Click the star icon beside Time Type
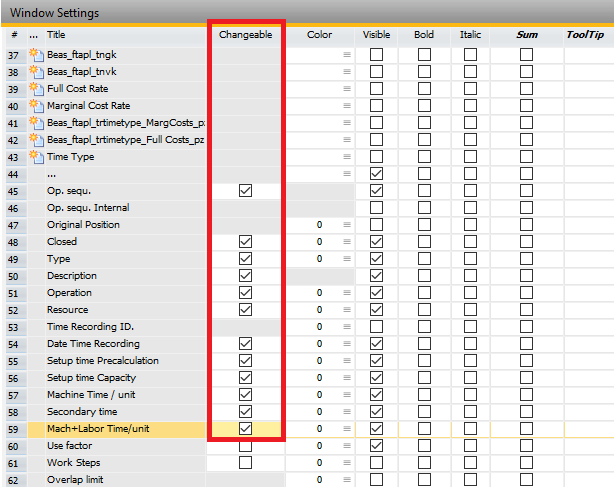 [x=38, y=157]
